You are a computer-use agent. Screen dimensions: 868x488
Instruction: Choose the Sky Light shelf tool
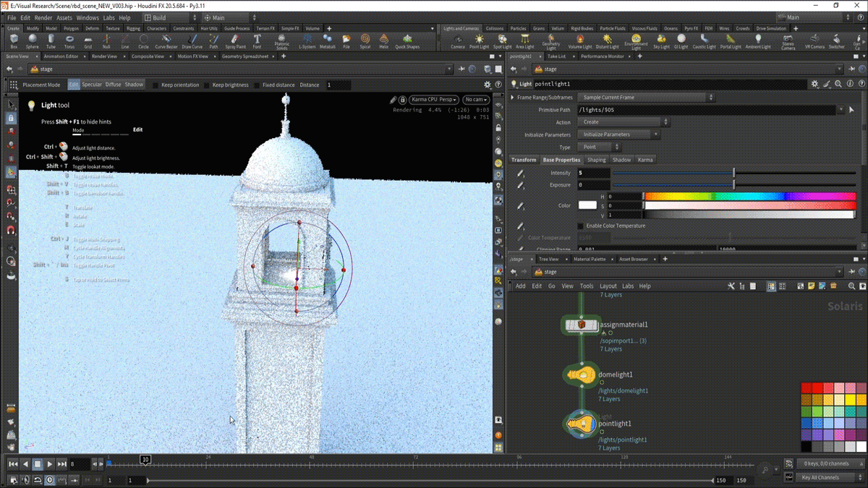pos(661,40)
